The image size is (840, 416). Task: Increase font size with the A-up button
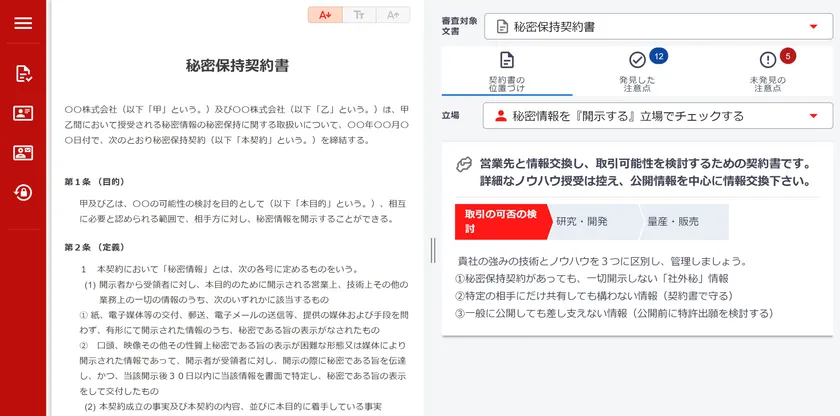(x=393, y=15)
